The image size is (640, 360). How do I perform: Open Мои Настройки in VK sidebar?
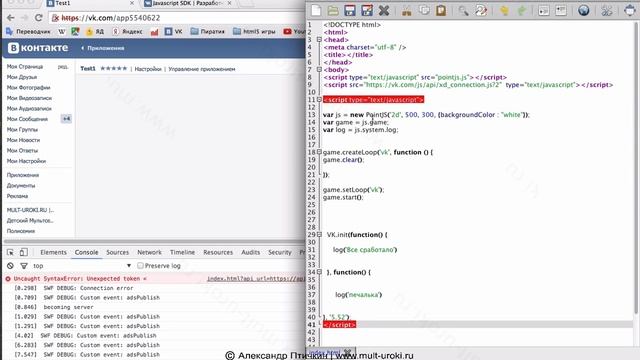pos(26,161)
